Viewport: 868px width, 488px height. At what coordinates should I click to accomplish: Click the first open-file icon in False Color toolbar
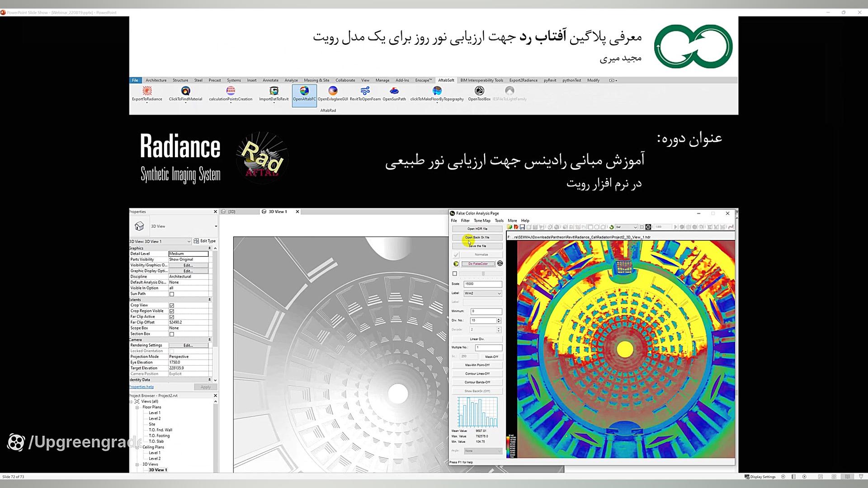coord(509,227)
